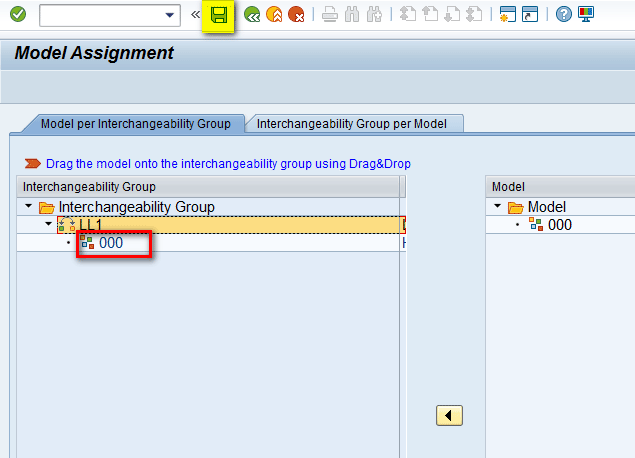
Task: Click the Interchangeability Group column header
Action: click(90, 187)
